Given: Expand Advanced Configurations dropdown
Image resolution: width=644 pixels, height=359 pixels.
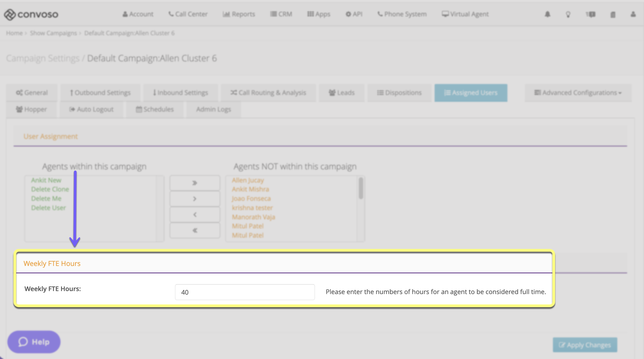Looking at the screenshot, I should pos(578,93).
